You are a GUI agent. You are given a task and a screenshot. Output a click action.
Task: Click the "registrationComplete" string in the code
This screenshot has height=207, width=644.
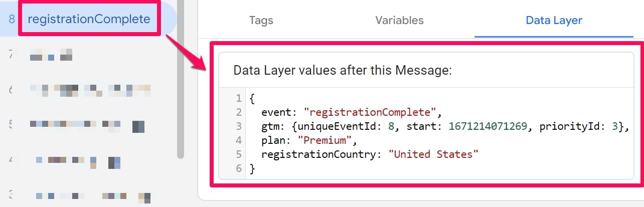tap(372, 112)
